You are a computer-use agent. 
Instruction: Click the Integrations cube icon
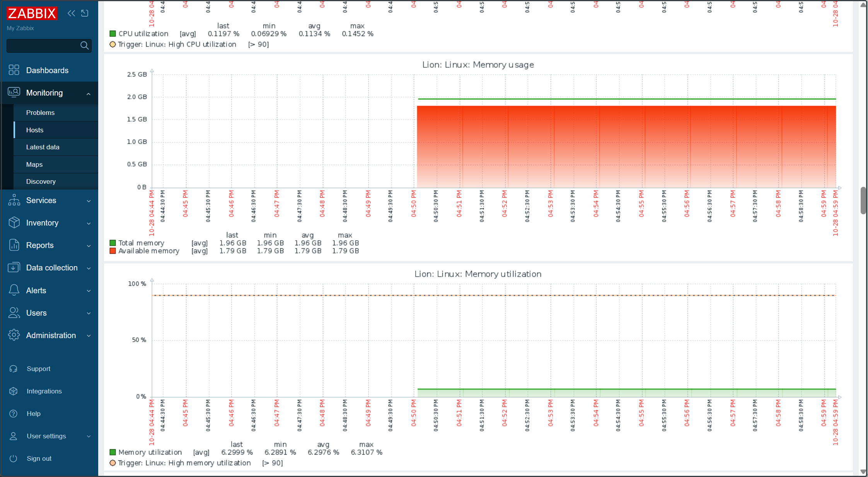click(14, 391)
